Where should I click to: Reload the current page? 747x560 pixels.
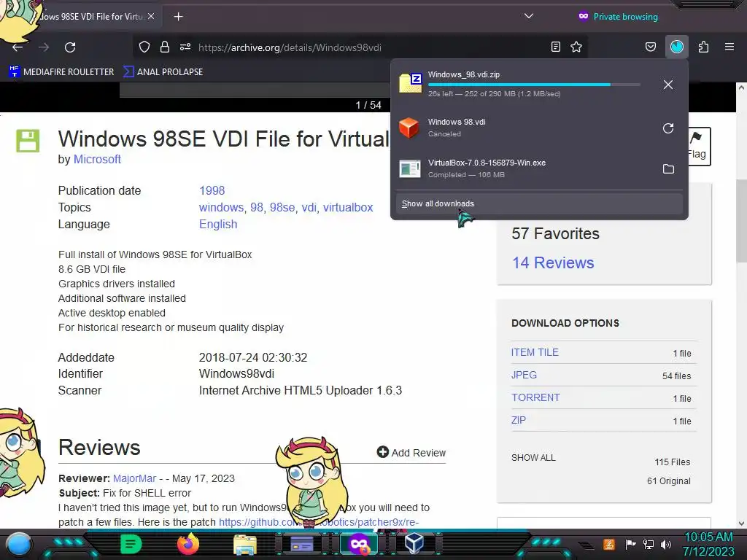[70, 47]
